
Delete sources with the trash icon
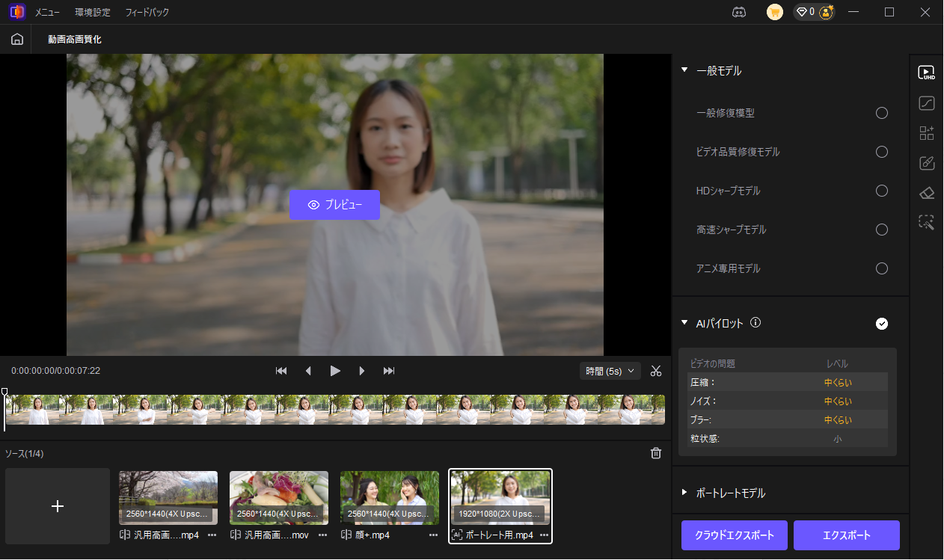656,453
